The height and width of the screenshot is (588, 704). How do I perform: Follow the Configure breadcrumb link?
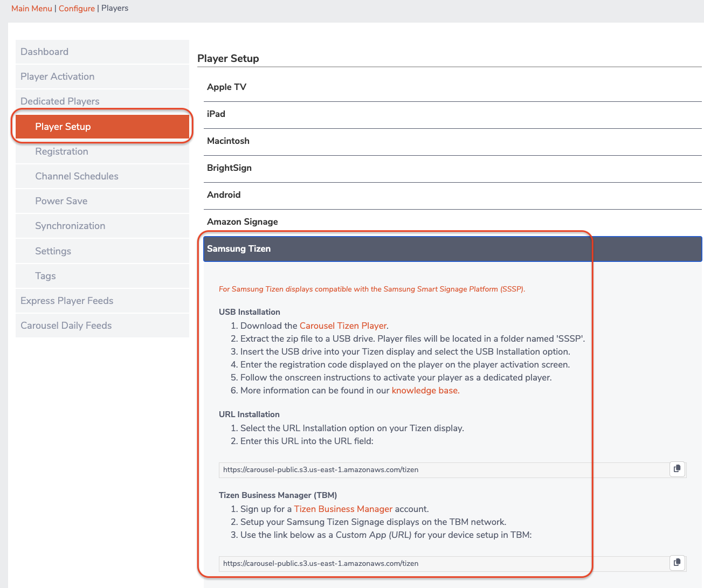[x=77, y=8]
